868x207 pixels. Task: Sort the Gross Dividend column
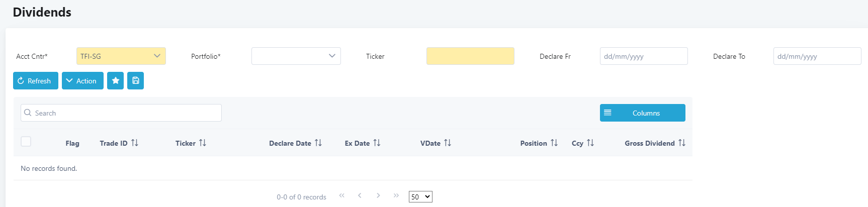coord(682,143)
